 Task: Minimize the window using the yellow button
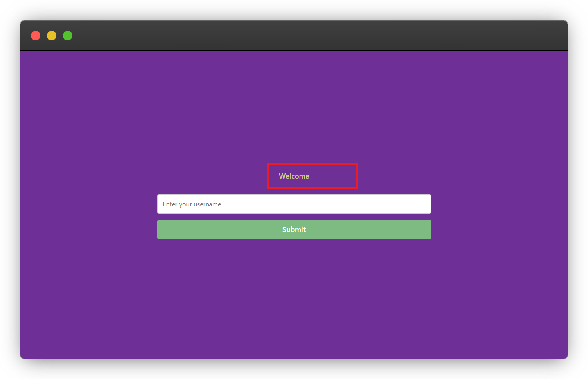[52, 36]
